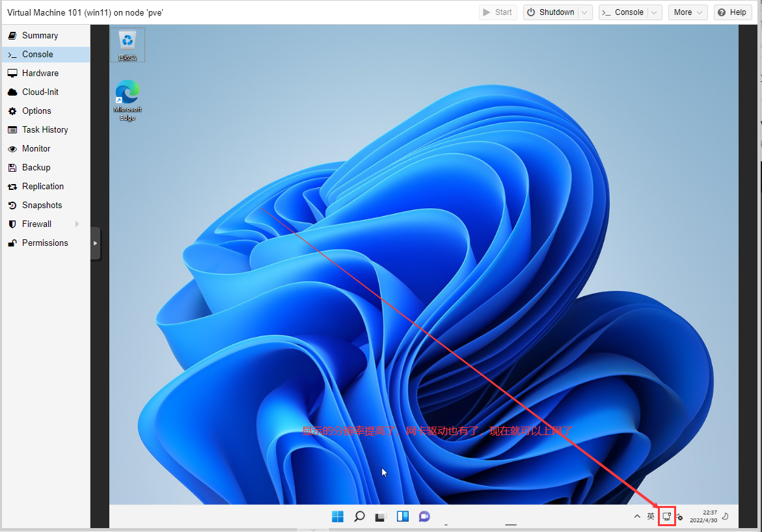Open the Chat taskbar icon
Screen dimensions: 762x532
(424, 516)
